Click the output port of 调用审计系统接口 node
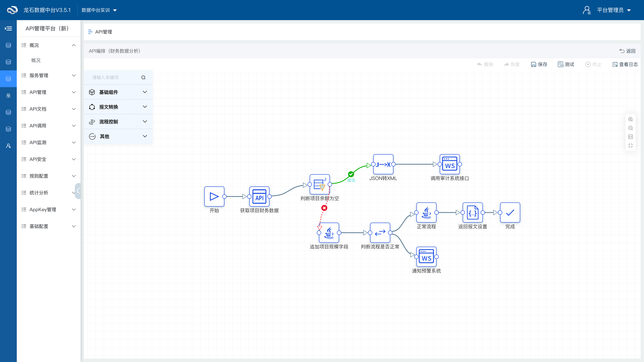This screenshot has height=362, width=644. [460, 164]
